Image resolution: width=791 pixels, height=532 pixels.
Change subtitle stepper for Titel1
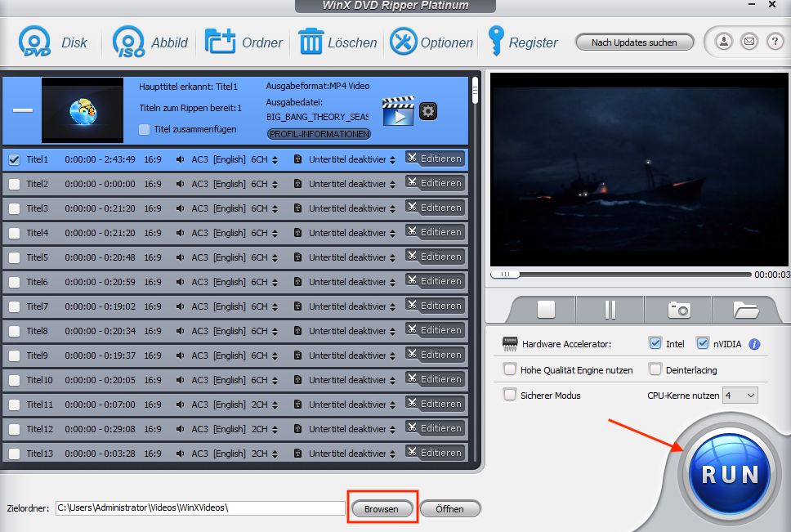coord(392,160)
